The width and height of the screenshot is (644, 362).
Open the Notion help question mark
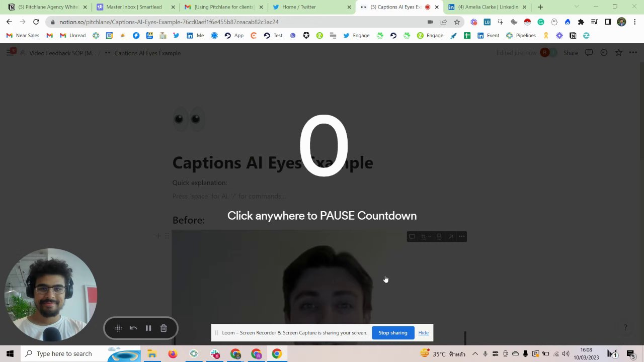tap(625, 328)
